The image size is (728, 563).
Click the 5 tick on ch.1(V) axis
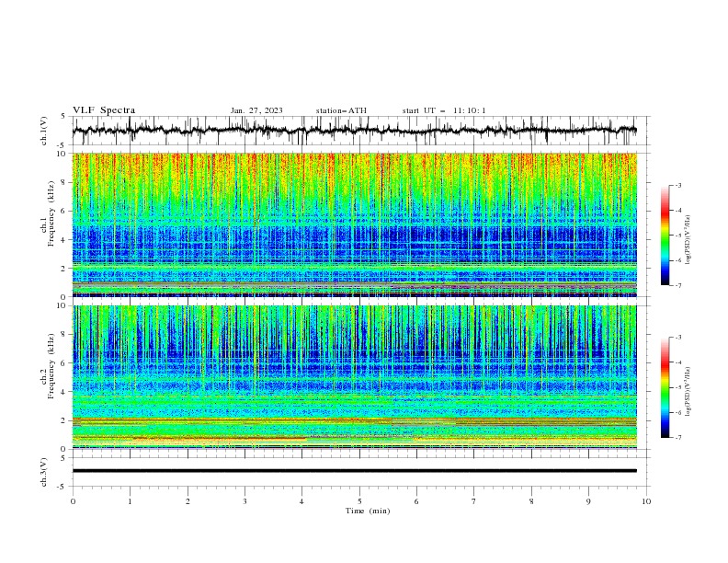(x=64, y=117)
